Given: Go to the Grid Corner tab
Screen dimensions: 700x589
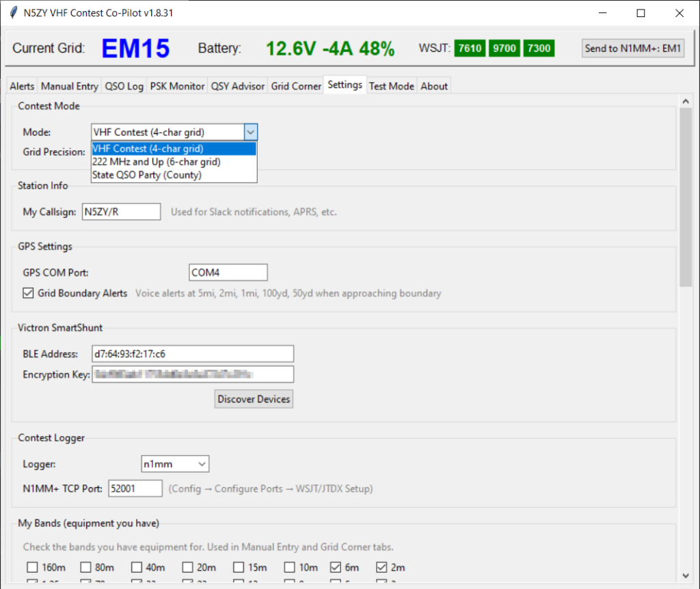Looking at the screenshot, I should coord(296,86).
